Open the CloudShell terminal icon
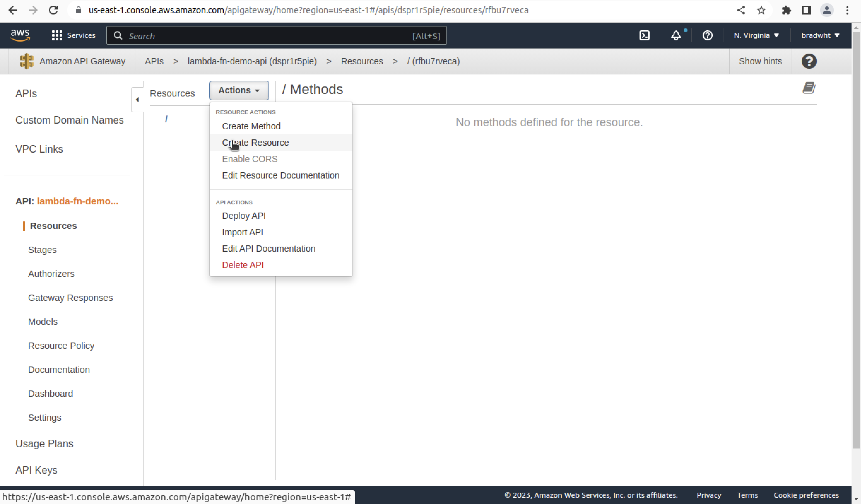This screenshot has width=861, height=504. click(644, 36)
